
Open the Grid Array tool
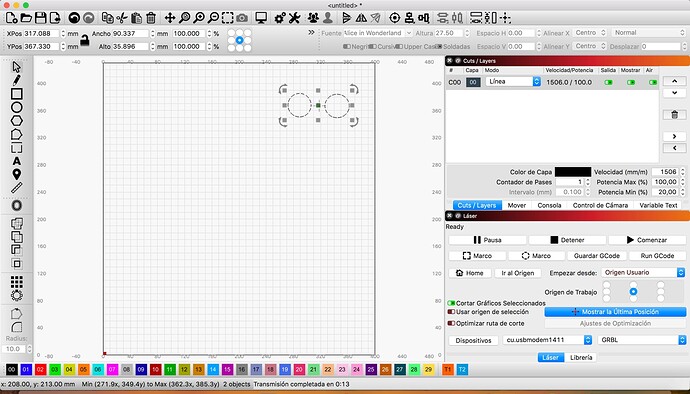tap(17, 282)
